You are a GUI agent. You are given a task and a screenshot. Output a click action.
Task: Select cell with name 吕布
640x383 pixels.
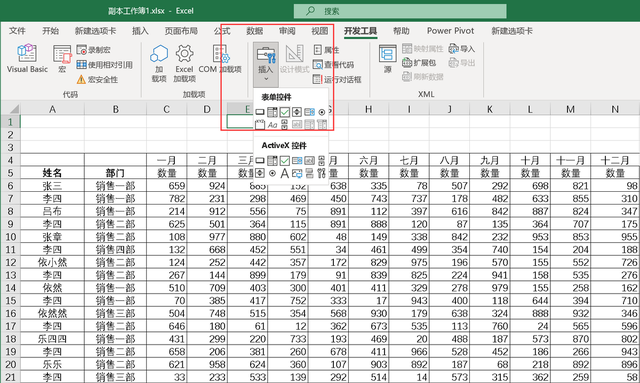pos(52,211)
